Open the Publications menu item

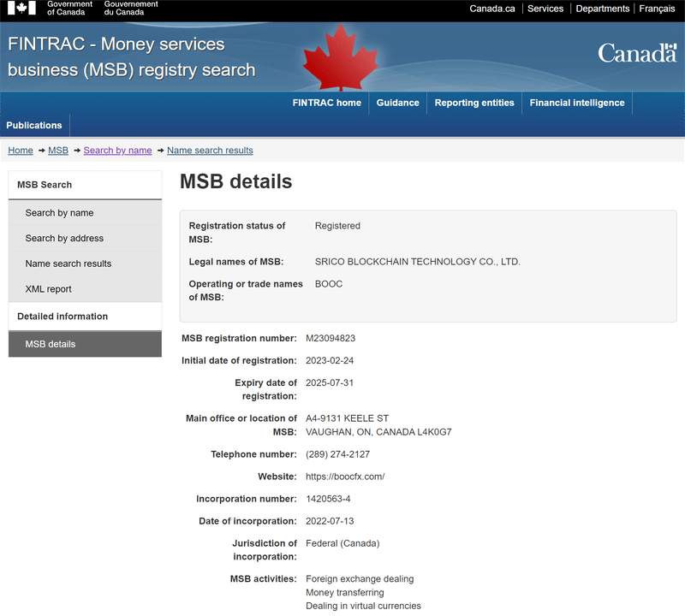pyautogui.click(x=34, y=125)
